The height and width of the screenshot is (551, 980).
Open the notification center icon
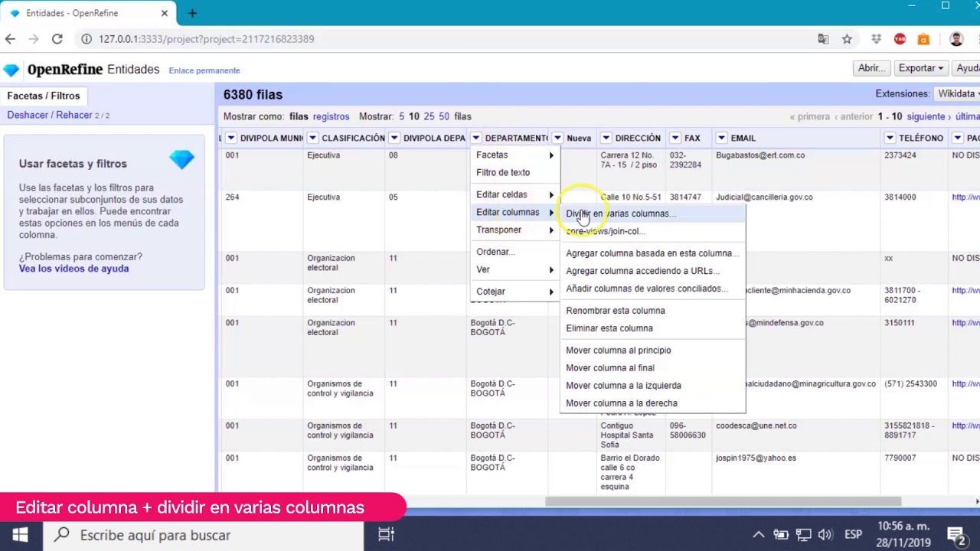click(x=955, y=535)
